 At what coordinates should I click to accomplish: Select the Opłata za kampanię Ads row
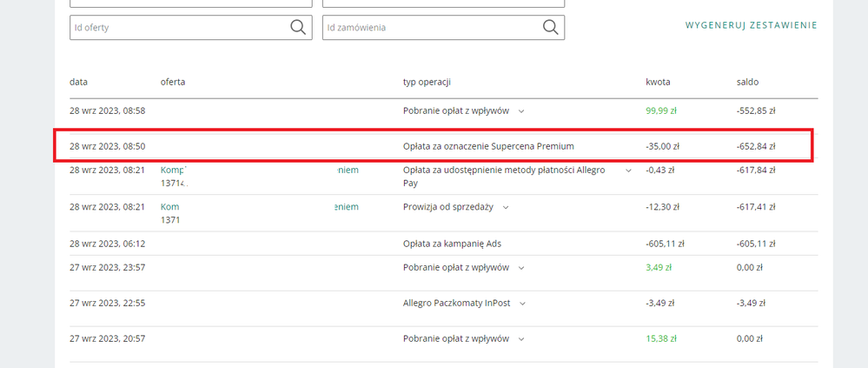click(452, 244)
